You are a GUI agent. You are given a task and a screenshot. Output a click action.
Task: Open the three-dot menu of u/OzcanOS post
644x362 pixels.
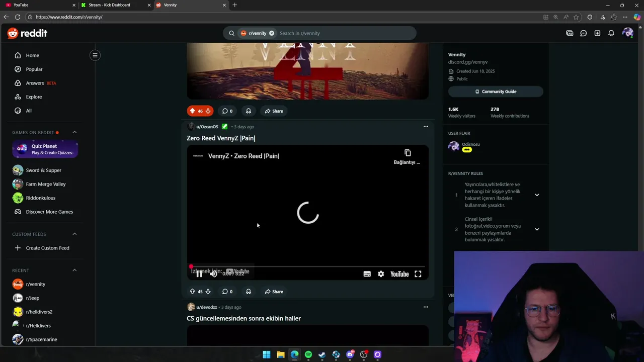coord(426,127)
